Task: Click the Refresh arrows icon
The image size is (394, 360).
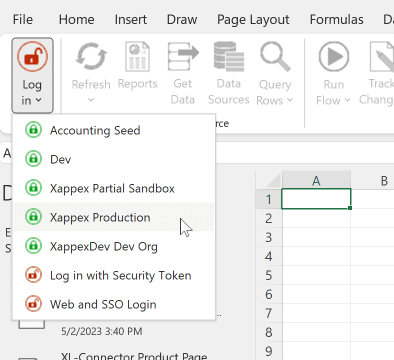Action: (x=91, y=56)
